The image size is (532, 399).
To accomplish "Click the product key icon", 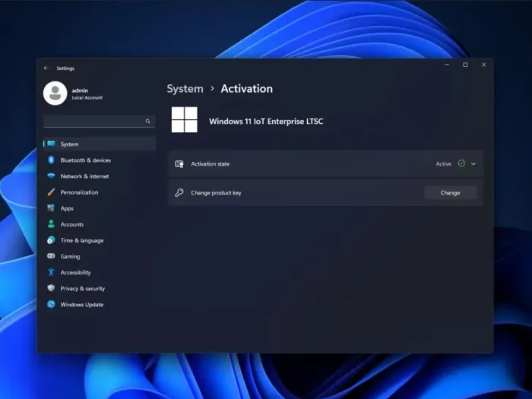I will tap(179, 193).
